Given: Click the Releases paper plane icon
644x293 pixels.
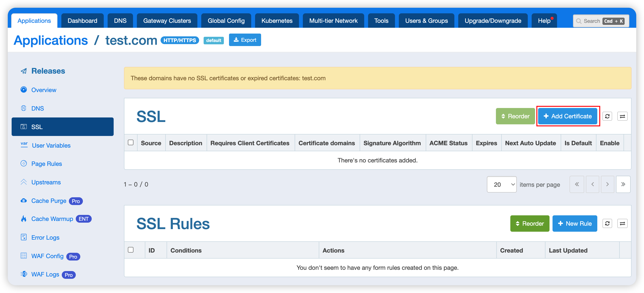Looking at the screenshot, I should [x=24, y=71].
